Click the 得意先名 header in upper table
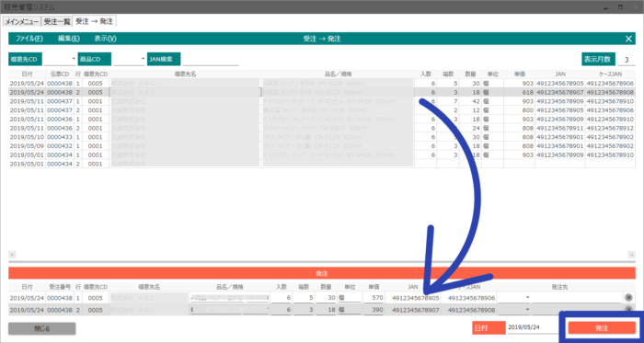This screenshot has width=644, height=343. [x=185, y=74]
